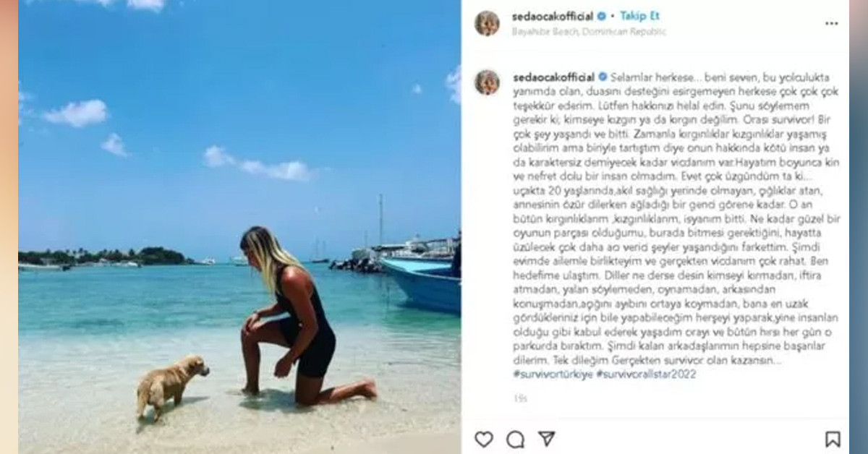
Task: Click verified badge beside header username
Action: [x=601, y=16]
